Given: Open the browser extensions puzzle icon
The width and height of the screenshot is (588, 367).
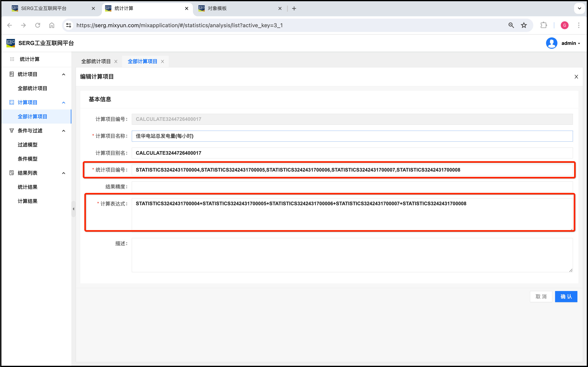Looking at the screenshot, I should (543, 25).
